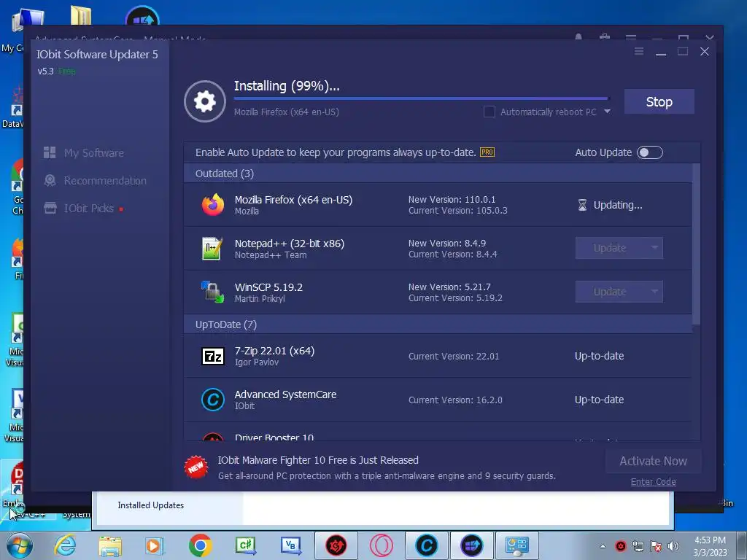Screen dimensions: 747x560
Task: Switch to Driver Booster in the taskbar
Action: coord(336,545)
